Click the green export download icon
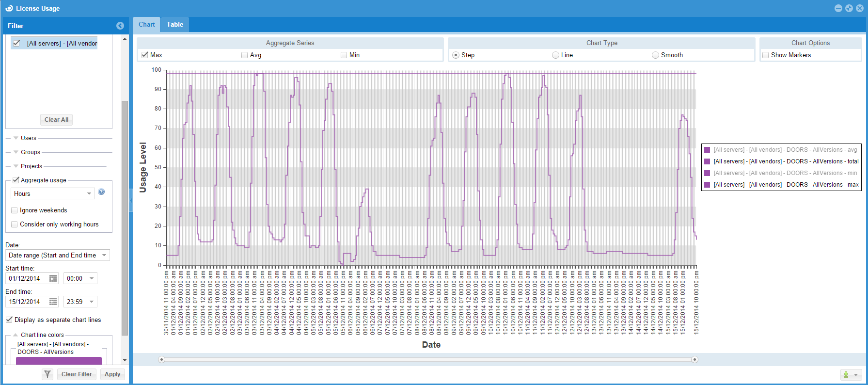Screen dimensions: 868x385 (x=846, y=375)
